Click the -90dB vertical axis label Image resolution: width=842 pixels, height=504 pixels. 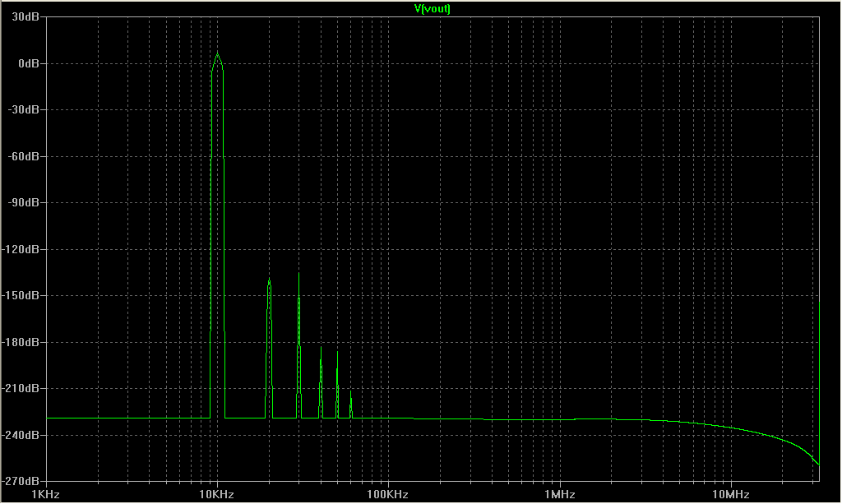(x=23, y=202)
